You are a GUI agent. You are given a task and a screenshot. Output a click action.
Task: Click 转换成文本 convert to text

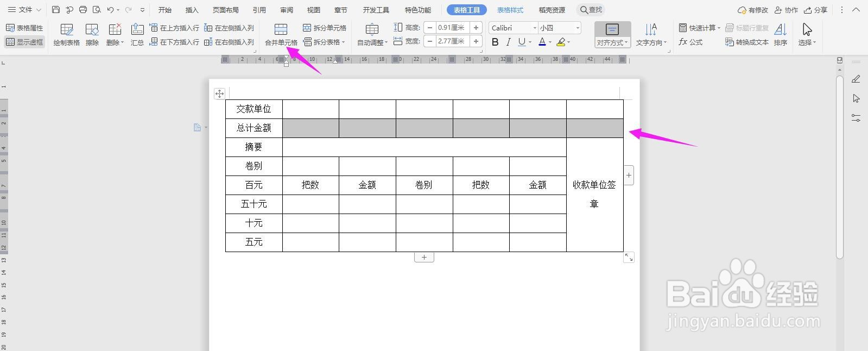[x=747, y=42]
